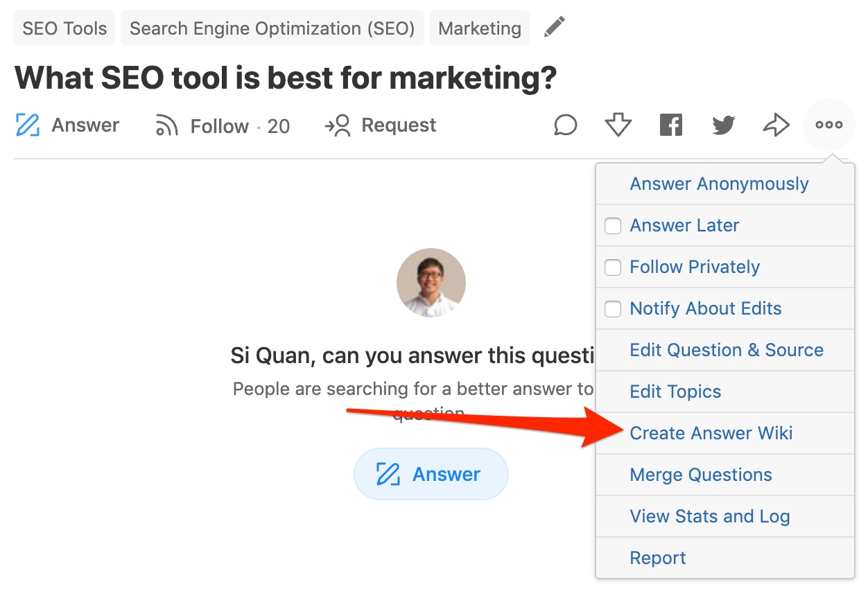Share the question to Facebook
The image size is (868, 589).
click(670, 125)
